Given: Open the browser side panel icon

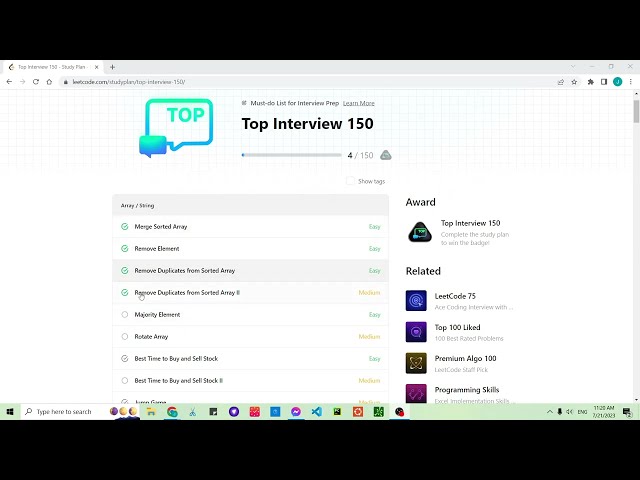Looking at the screenshot, I should pos(604,82).
